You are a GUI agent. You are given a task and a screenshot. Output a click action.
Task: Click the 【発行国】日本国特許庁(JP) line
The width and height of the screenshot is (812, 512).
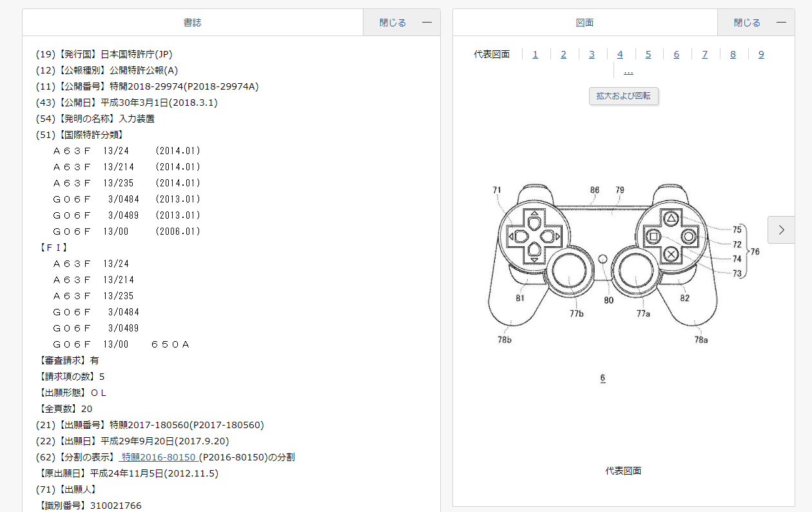(x=104, y=54)
